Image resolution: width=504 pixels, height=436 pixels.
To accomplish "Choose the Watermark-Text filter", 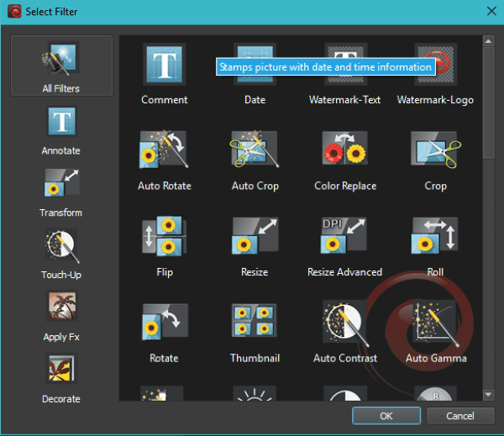I will tap(344, 66).
